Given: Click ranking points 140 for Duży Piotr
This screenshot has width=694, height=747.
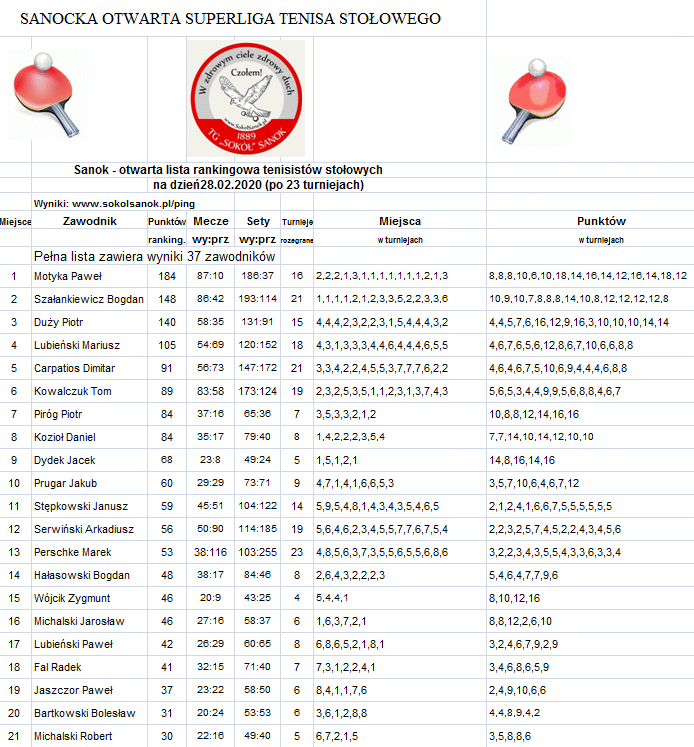Looking at the screenshot, I should [167, 323].
